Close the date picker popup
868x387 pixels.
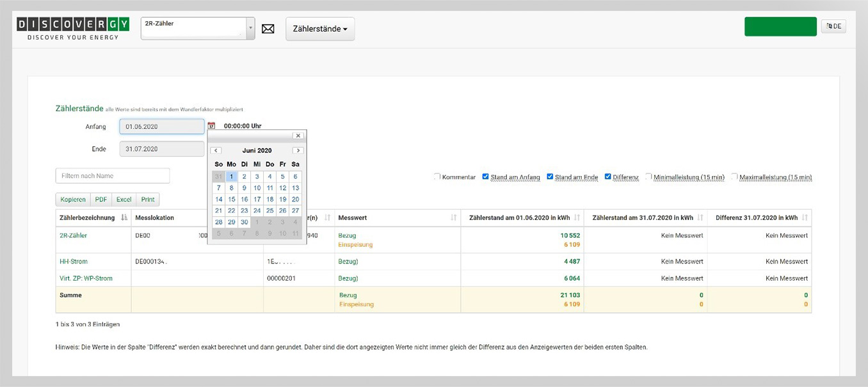298,136
